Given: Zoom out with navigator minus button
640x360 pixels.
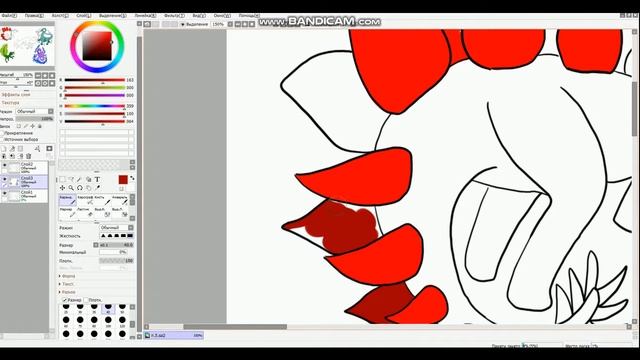Looking at the screenshot, I should [x=38, y=76].
